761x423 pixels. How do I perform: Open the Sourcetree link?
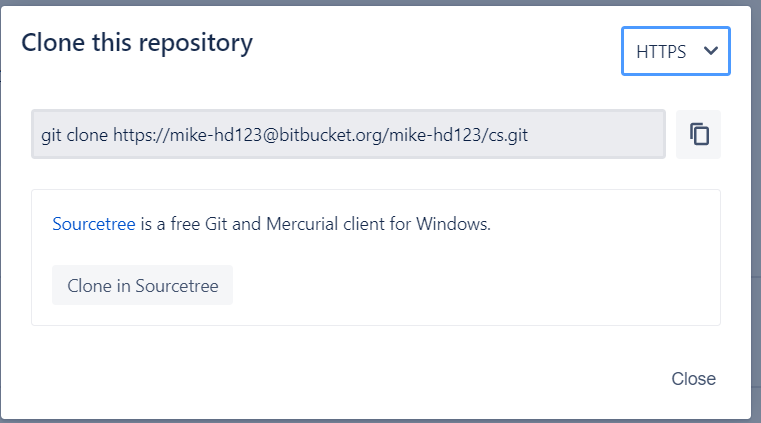click(94, 224)
